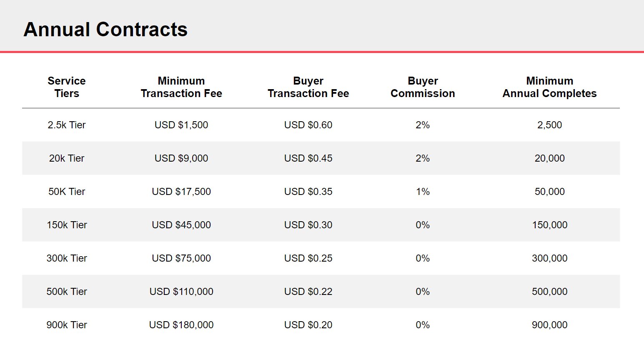
Task: Click the USD $17,500 minimum fee cell
Action: [181, 192]
